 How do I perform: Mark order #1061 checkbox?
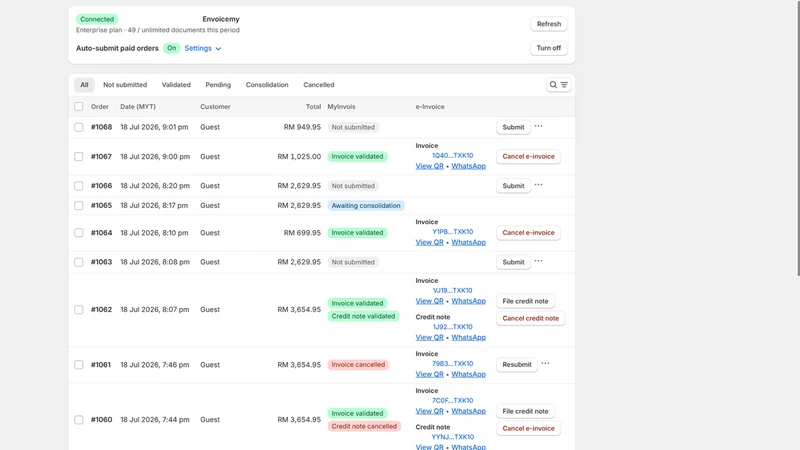(79, 365)
